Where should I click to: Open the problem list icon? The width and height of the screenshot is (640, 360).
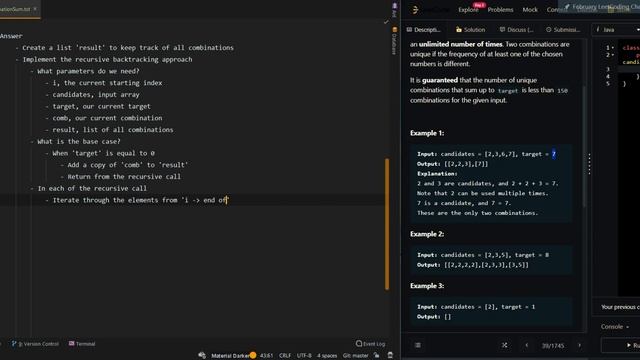tap(418, 345)
